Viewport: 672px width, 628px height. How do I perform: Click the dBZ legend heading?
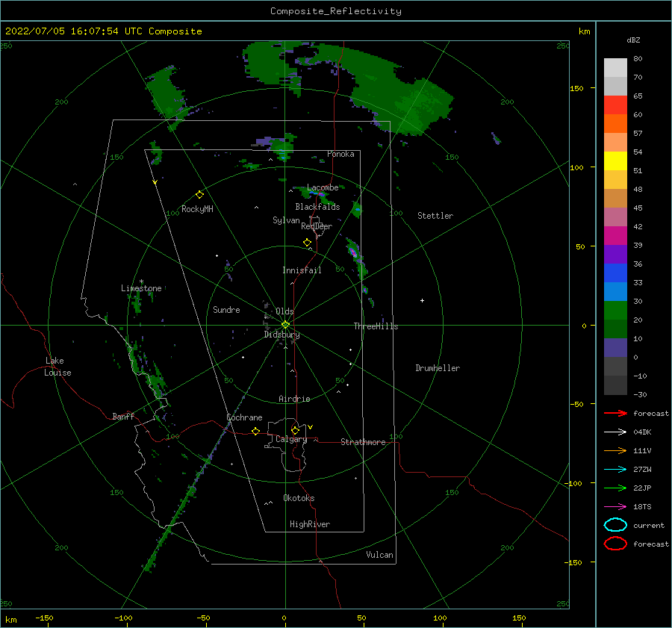[633, 40]
